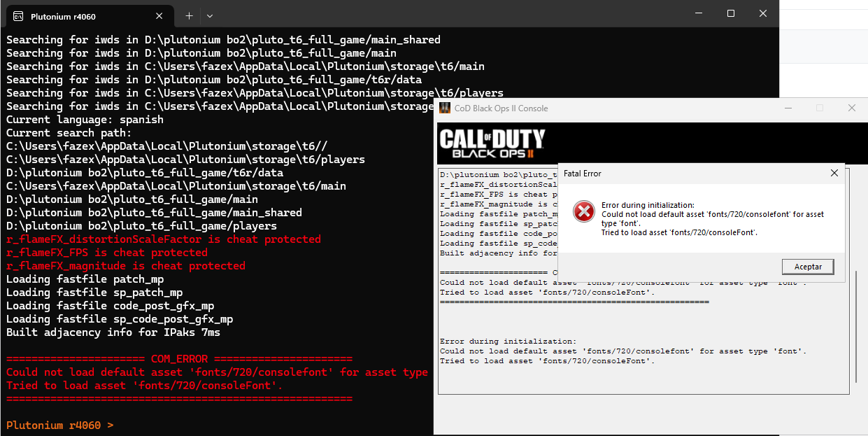Maximize the Plutonium terminal window
The width and height of the screenshot is (868, 436).
731,13
